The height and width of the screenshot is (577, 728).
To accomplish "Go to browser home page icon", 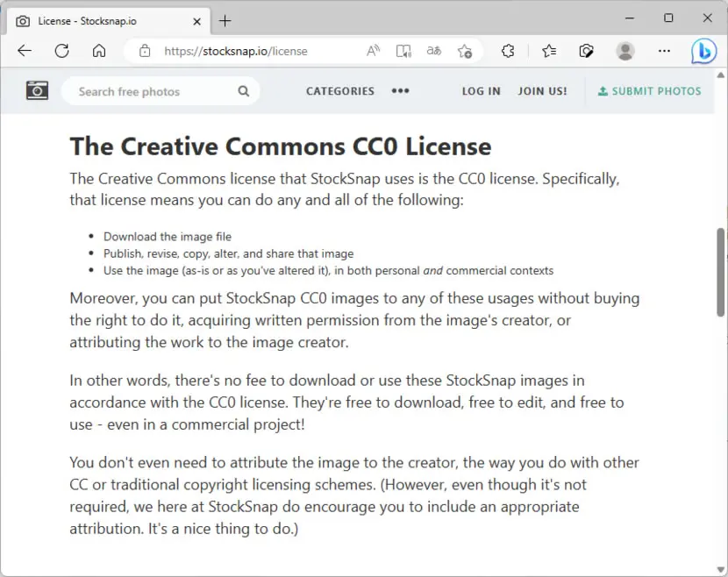I will [x=99, y=51].
